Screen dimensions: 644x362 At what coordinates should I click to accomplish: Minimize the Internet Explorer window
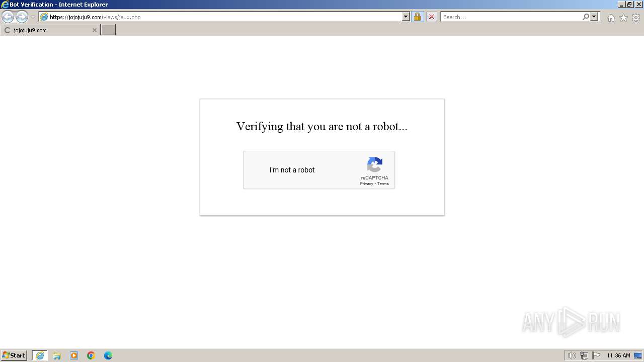[x=621, y=5]
